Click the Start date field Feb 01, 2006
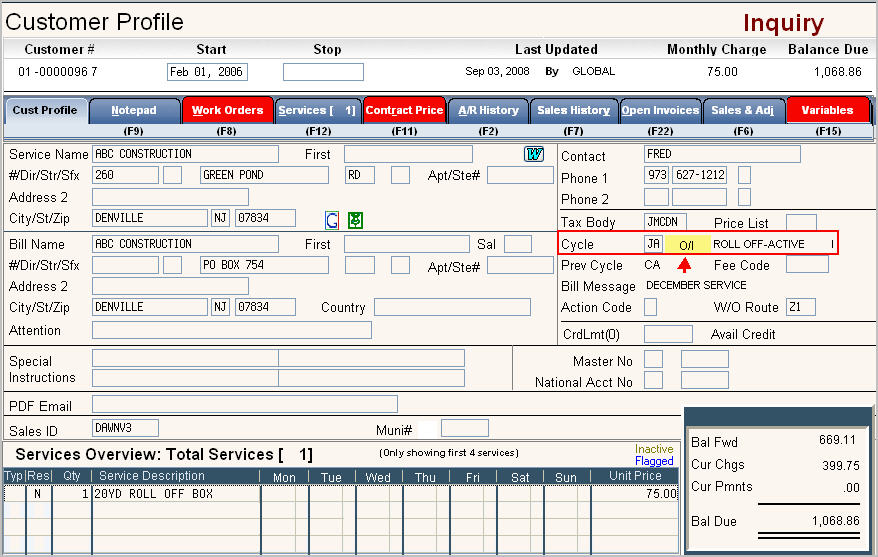The height and width of the screenshot is (557, 878). point(207,72)
